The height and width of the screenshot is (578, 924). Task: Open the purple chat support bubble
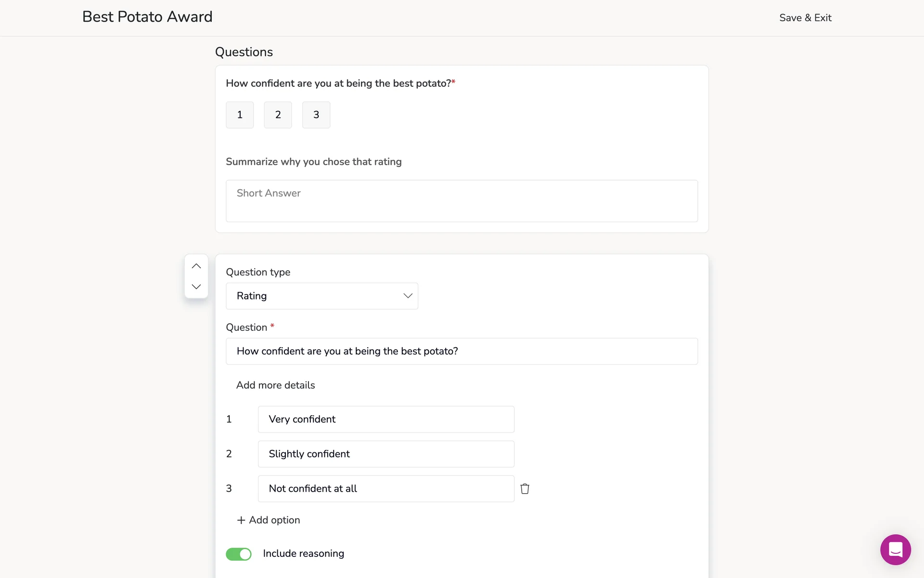[895, 549]
